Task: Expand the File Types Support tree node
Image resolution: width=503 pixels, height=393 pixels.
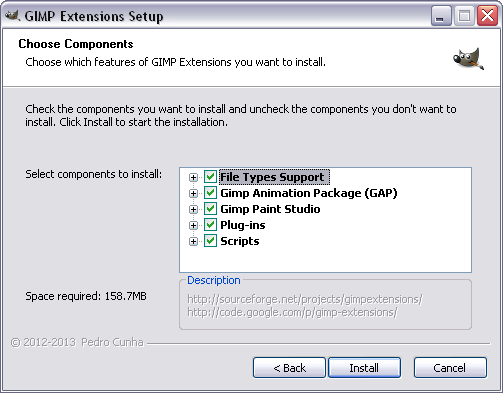Action: (193, 177)
